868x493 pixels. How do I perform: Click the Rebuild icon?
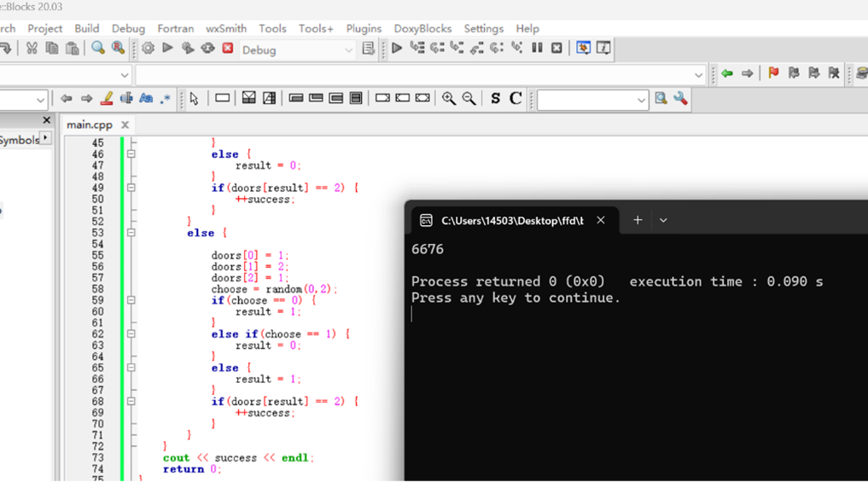pyautogui.click(x=207, y=48)
